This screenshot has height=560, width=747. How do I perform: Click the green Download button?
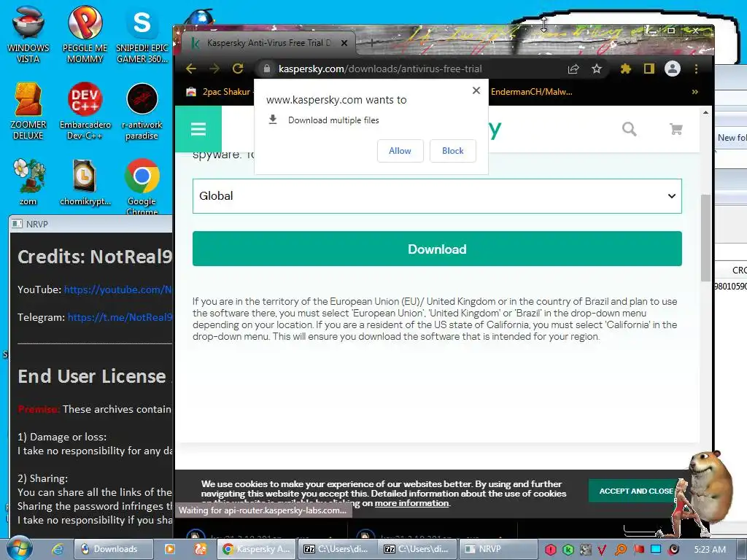click(x=437, y=249)
